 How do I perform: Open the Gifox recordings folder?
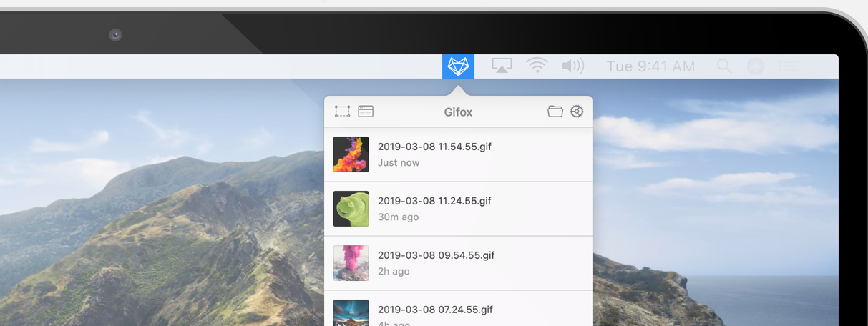tap(555, 112)
